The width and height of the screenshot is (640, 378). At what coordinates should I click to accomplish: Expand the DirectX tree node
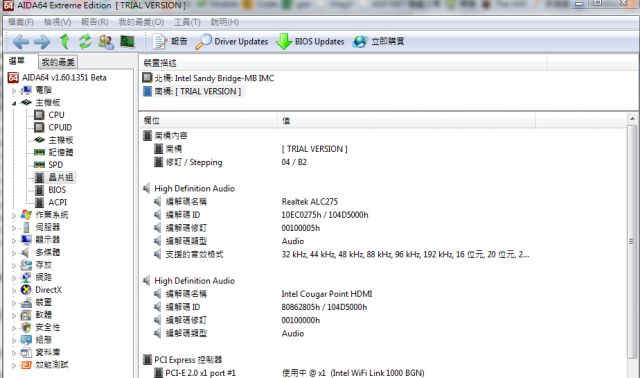click(14, 291)
